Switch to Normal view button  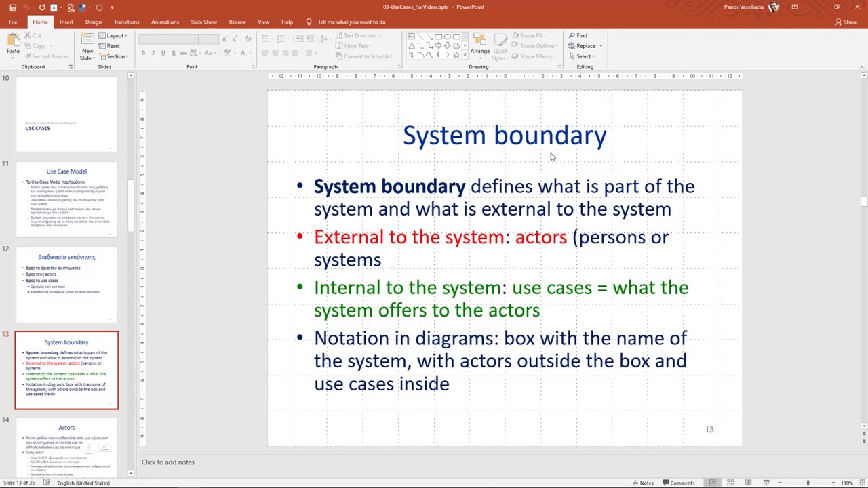tap(712, 483)
